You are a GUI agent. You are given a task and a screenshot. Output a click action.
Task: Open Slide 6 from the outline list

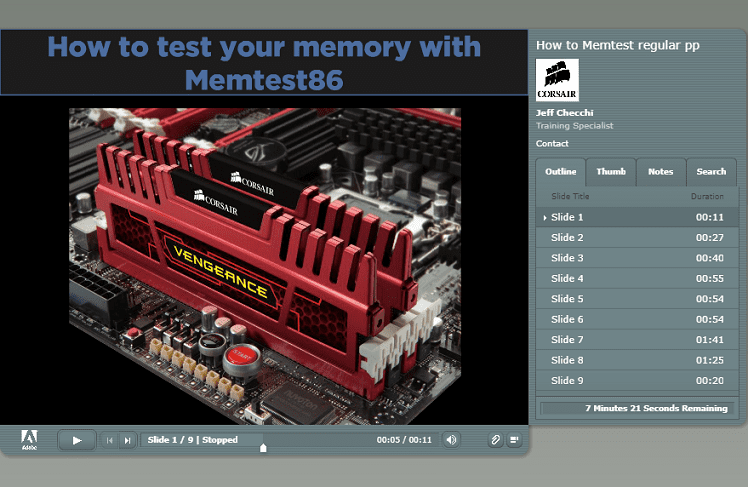[637, 320]
